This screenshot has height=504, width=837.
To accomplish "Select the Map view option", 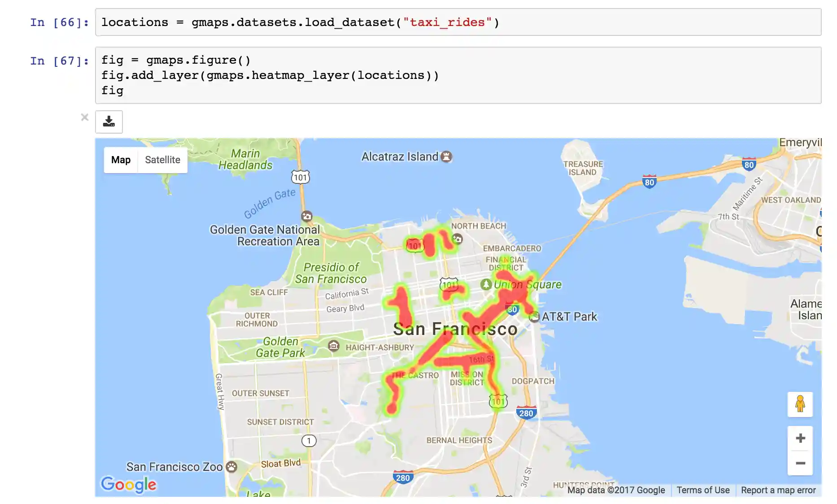I will pyautogui.click(x=120, y=160).
